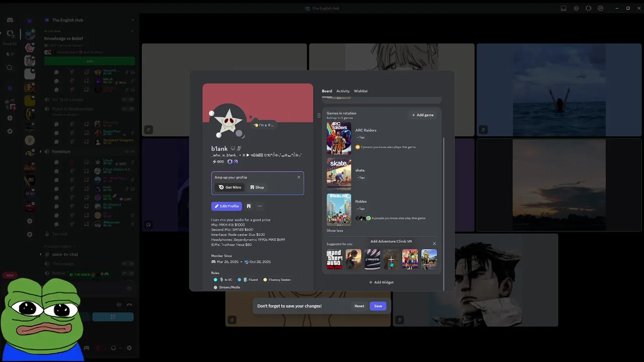Click the star profile avatar

click(227, 121)
